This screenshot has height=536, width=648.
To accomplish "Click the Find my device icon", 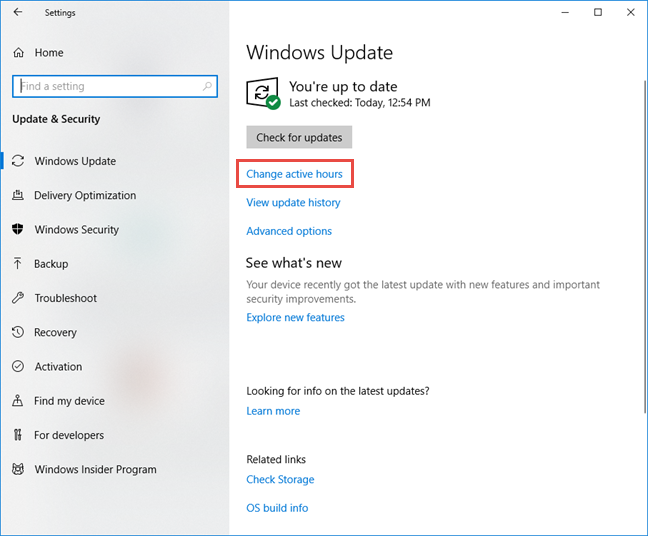I will click(18, 400).
